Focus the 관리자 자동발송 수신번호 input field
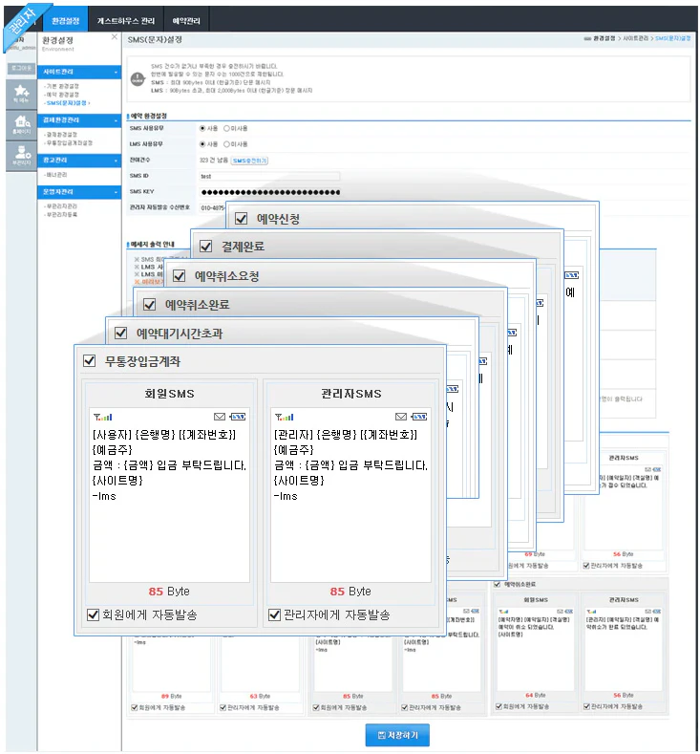This screenshot has width=700, height=754. point(212,207)
